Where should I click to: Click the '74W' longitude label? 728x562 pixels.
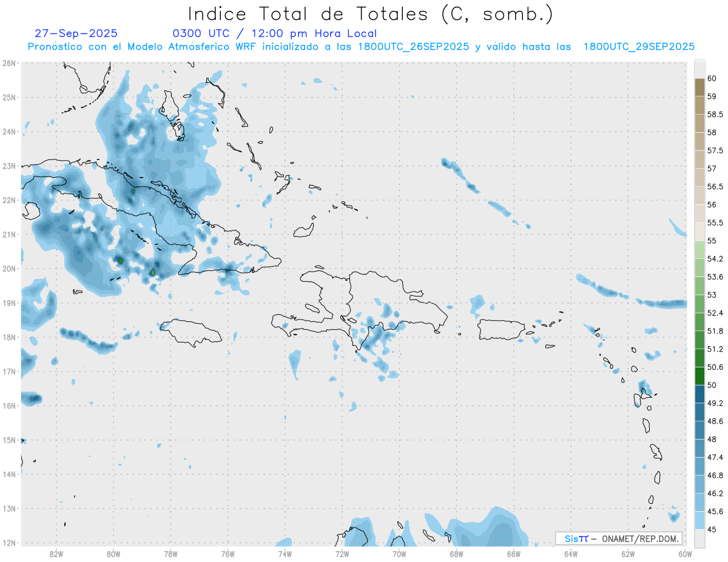coord(285,554)
